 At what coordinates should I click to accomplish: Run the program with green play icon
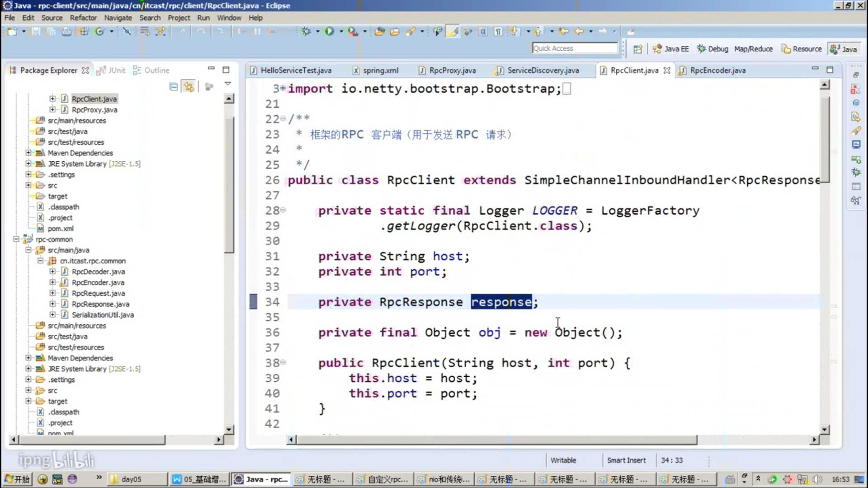click(x=330, y=32)
